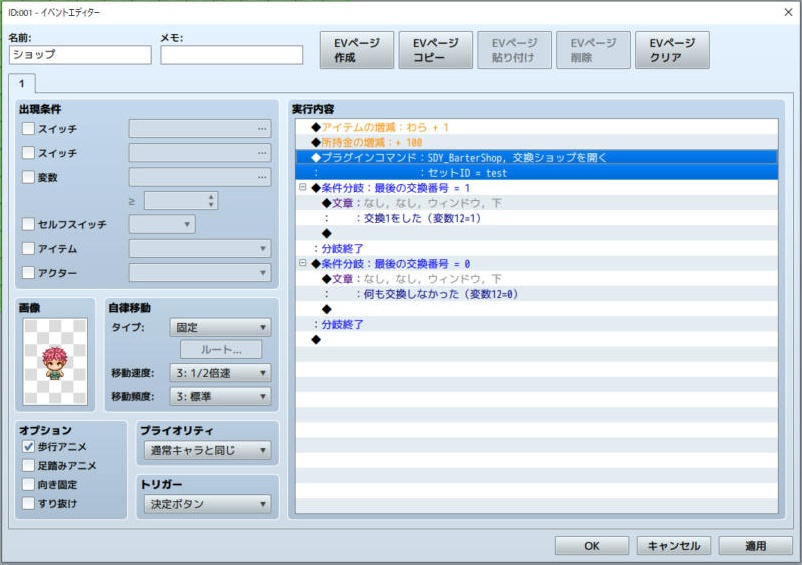The width and height of the screenshot is (802, 565).
Task: Select the 交換1をした text line
Action: click(537, 218)
